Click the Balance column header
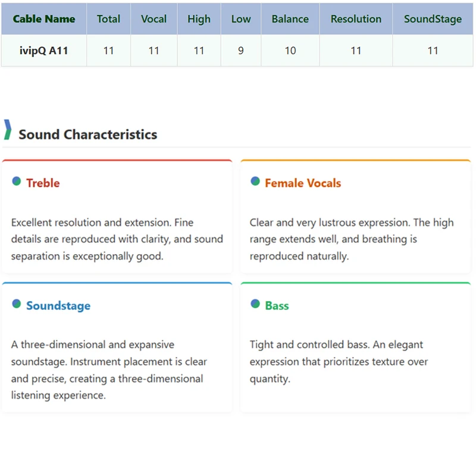The height and width of the screenshot is (476, 476). coord(290,19)
